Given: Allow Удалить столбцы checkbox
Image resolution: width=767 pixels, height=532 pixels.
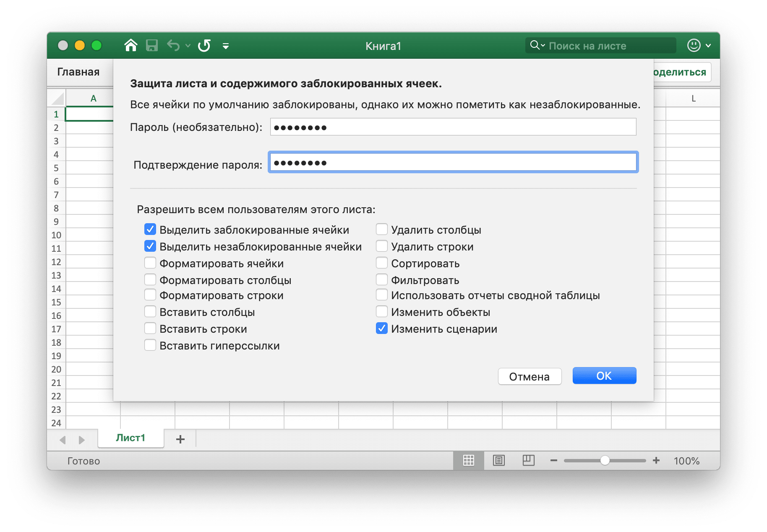Looking at the screenshot, I should coord(382,229).
